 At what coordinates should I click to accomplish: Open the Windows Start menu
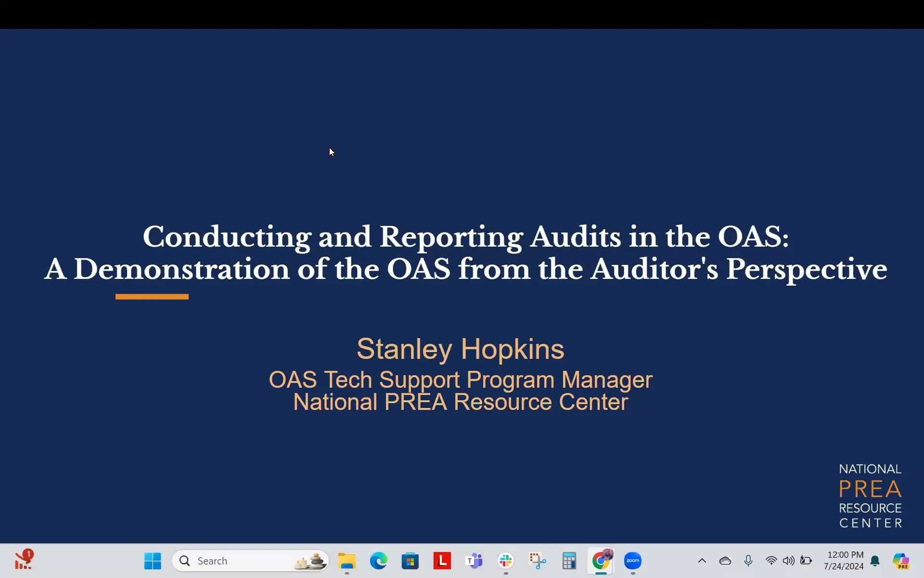pos(153,561)
